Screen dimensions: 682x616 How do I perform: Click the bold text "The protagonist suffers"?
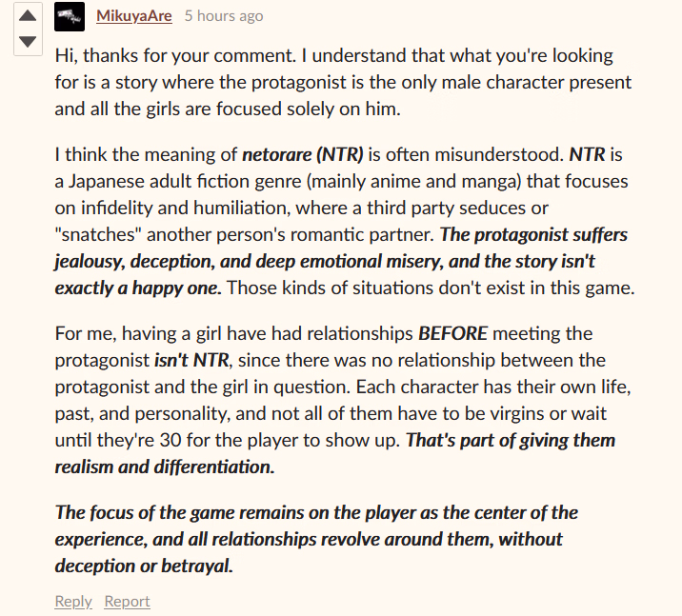534,234
